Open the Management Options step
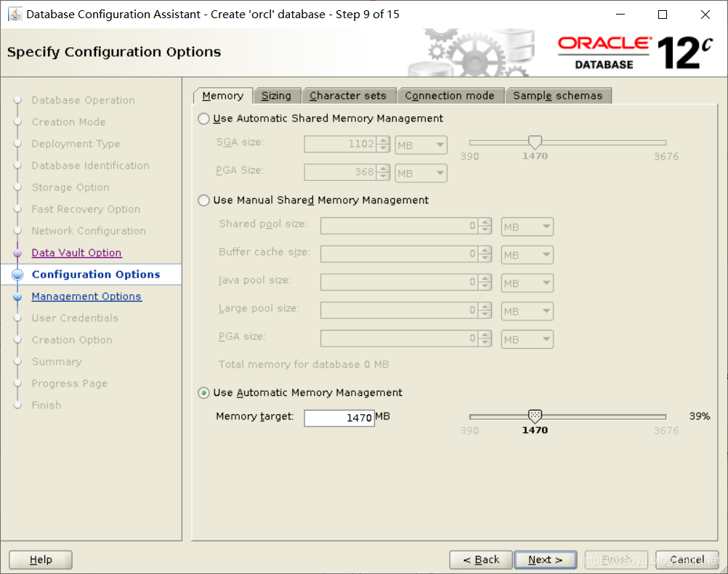This screenshot has width=728, height=574. [86, 296]
